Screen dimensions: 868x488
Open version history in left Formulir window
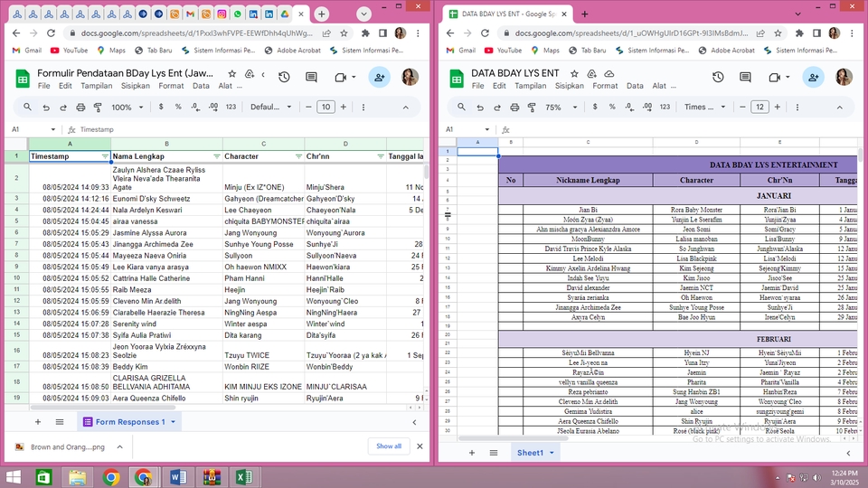point(284,78)
